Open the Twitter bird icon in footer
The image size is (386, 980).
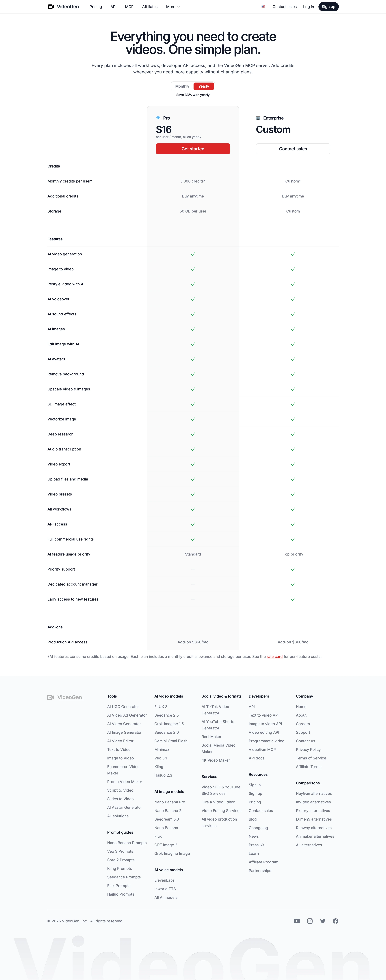323,921
